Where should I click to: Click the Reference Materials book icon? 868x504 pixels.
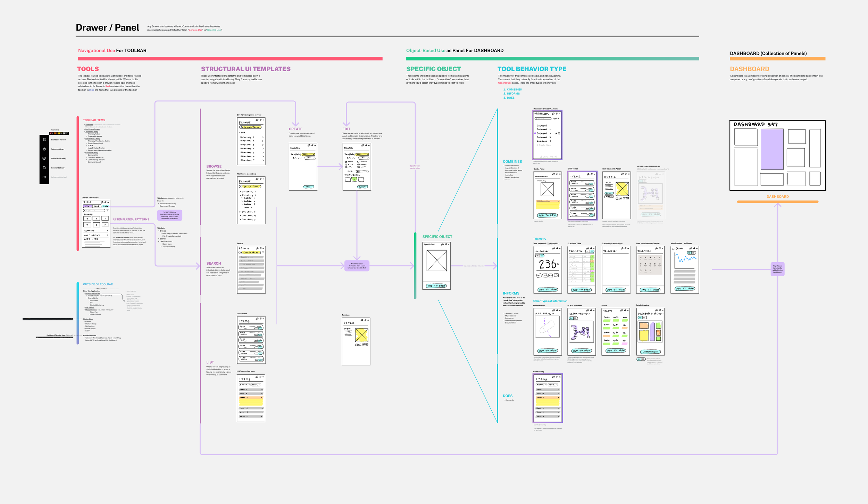point(44,177)
